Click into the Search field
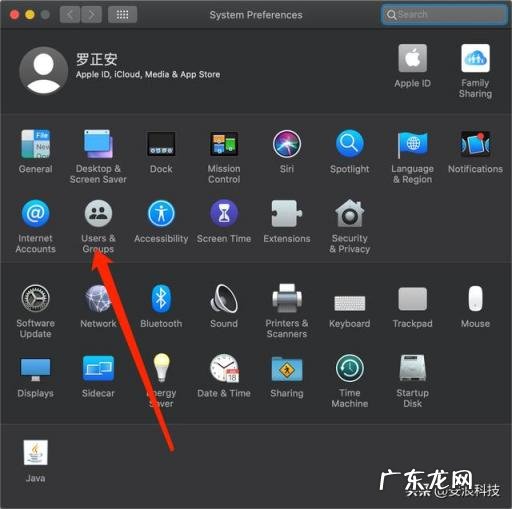This screenshot has height=509, width=512. [444, 15]
